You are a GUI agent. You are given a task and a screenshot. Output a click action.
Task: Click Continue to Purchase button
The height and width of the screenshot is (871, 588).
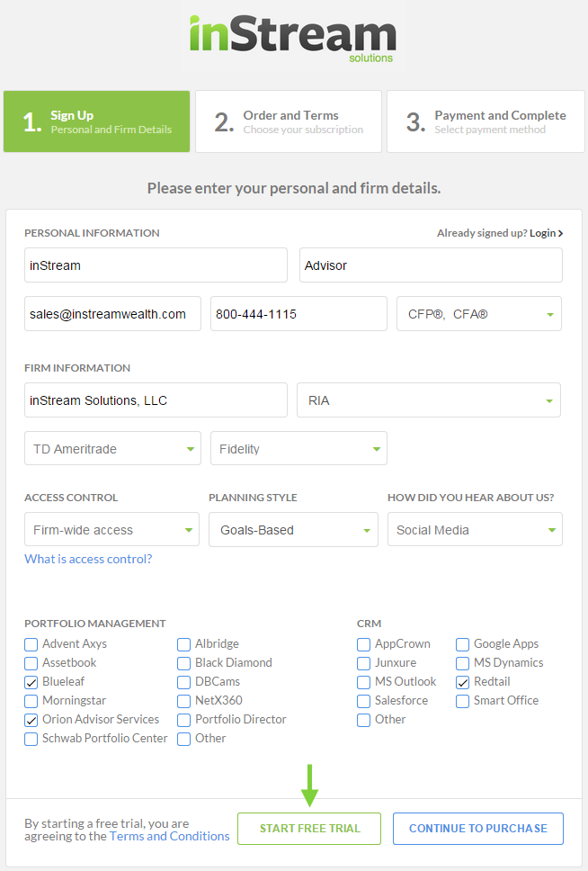pos(478,828)
